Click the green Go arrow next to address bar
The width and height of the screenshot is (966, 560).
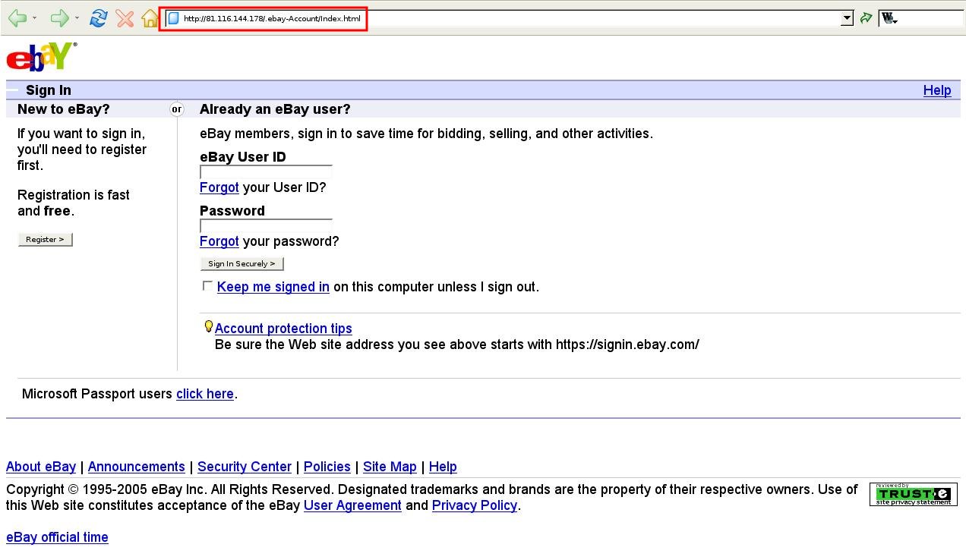866,18
